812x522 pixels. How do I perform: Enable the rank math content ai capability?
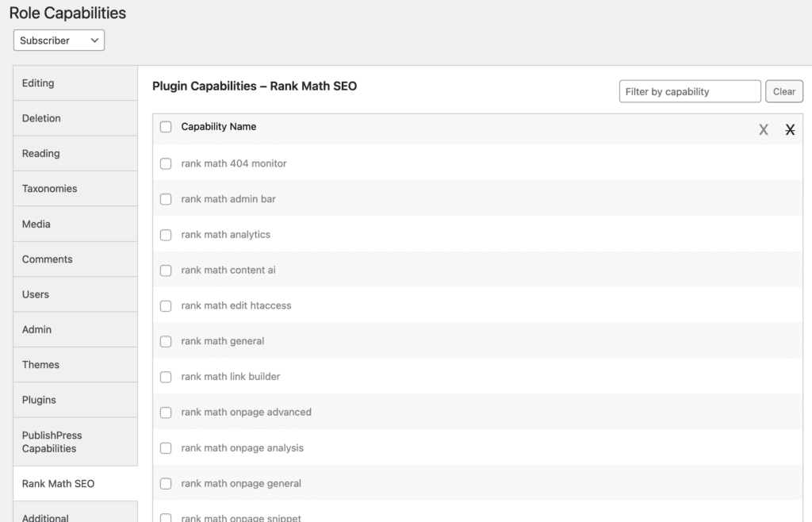(166, 270)
